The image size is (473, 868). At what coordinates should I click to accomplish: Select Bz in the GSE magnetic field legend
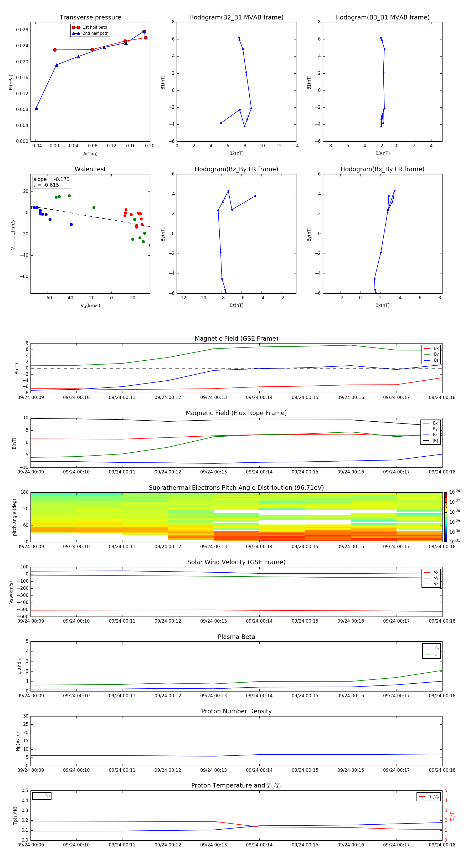point(431,360)
